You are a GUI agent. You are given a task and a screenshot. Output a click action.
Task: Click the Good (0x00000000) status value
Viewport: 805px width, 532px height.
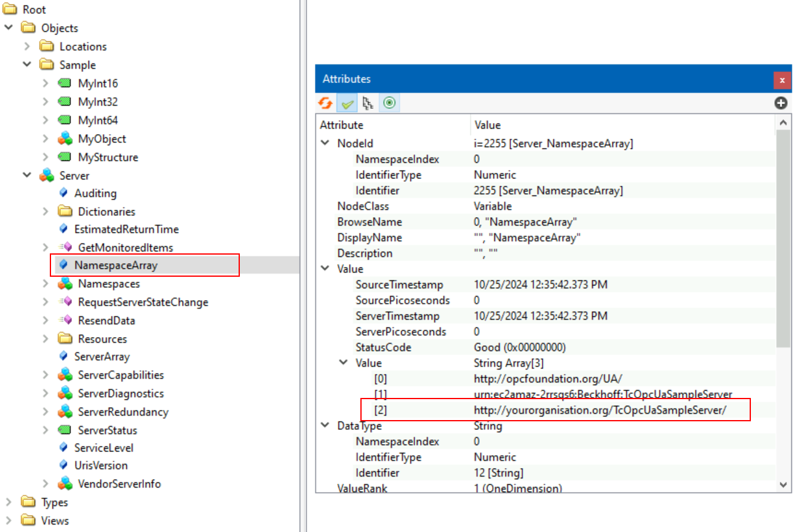(520, 347)
